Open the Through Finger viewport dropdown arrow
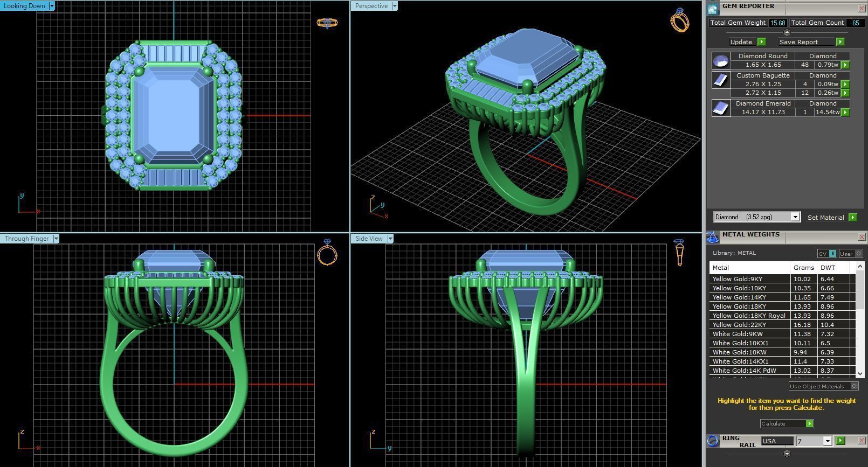Image resolution: width=868 pixels, height=467 pixels. point(56,239)
